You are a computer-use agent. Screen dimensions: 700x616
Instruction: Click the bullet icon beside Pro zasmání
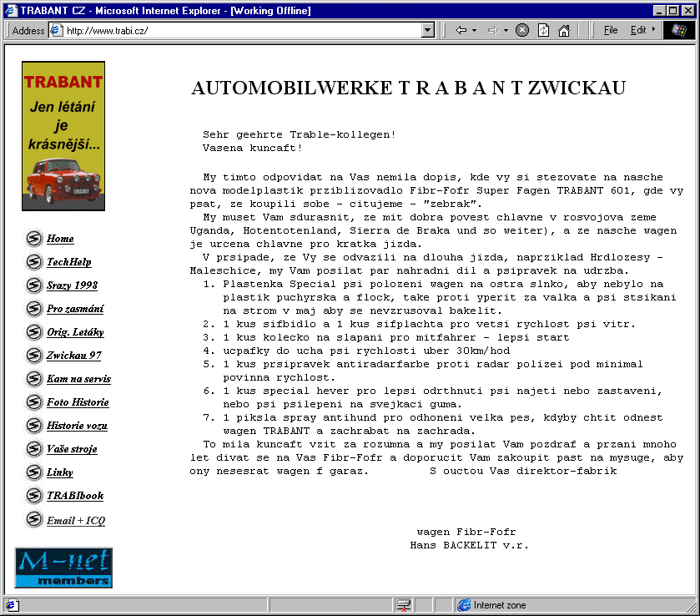34,309
